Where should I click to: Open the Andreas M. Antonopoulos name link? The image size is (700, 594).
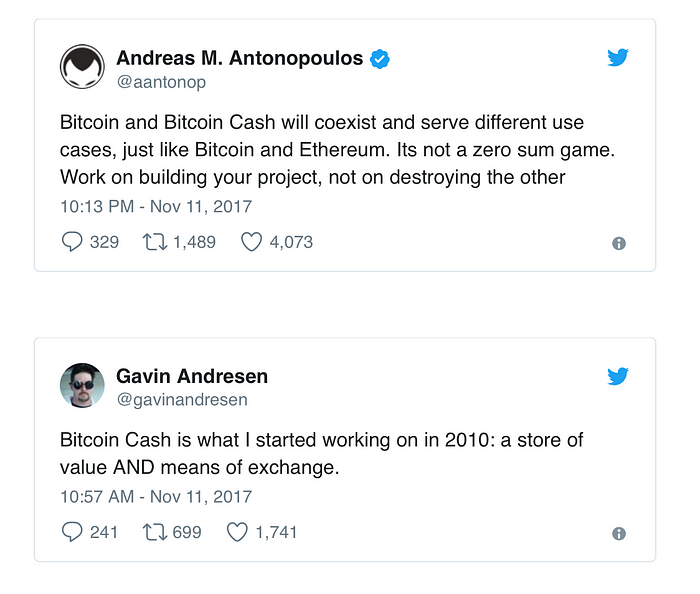240,58
